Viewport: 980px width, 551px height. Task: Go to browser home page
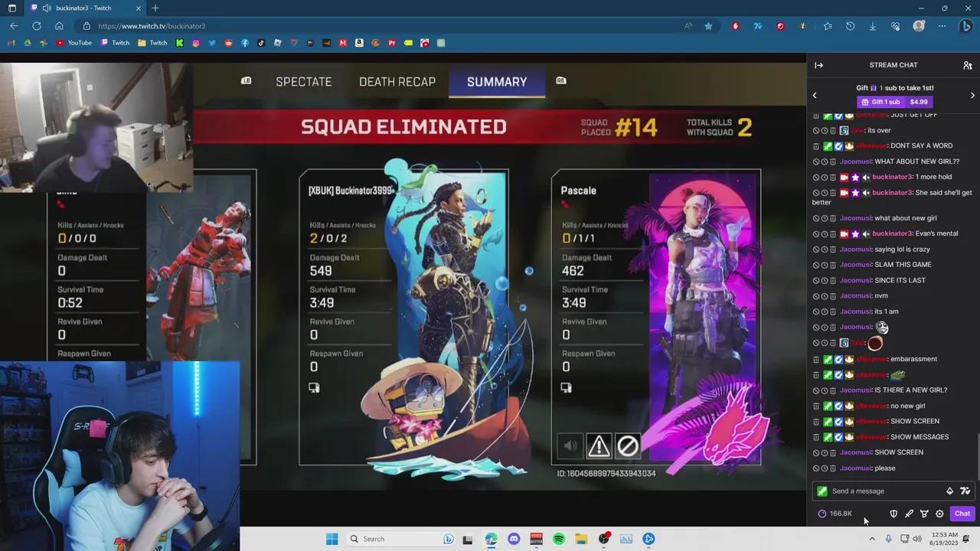pos(59,26)
